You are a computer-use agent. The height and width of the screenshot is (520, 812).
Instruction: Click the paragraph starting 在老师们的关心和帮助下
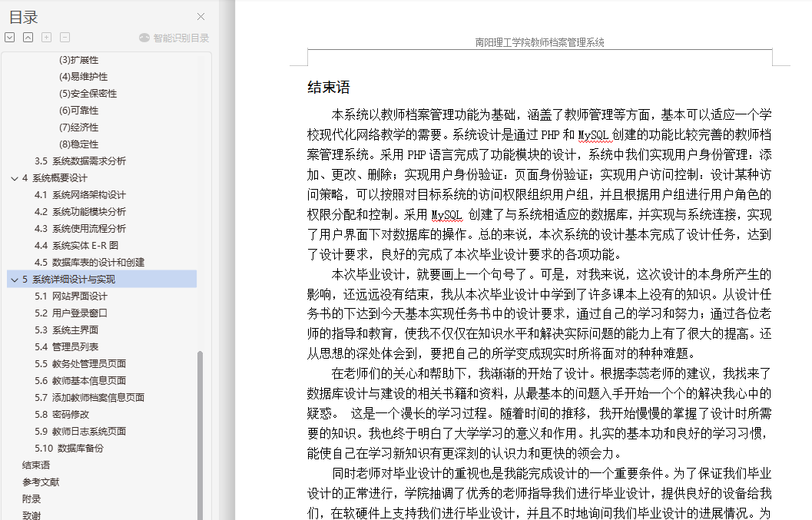point(539,414)
